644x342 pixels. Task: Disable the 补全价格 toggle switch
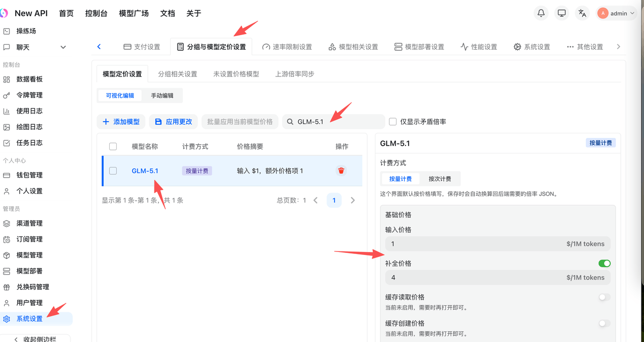click(x=604, y=264)
